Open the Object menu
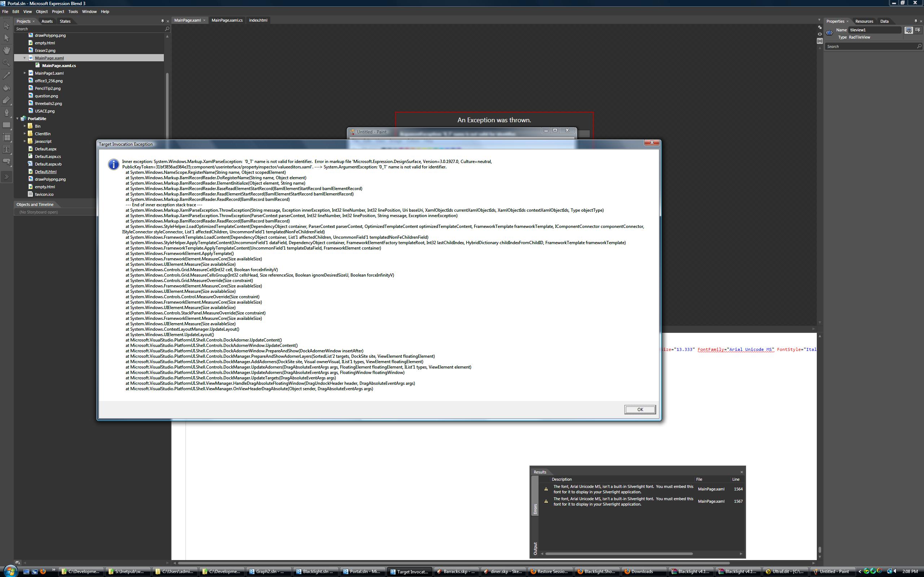 [x=42, y=12]
